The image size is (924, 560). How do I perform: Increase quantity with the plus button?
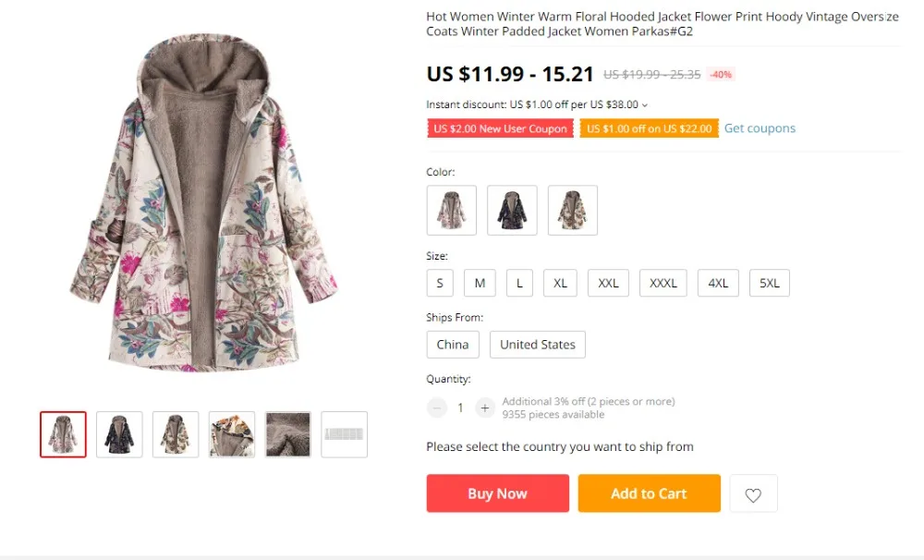point(484,408)
